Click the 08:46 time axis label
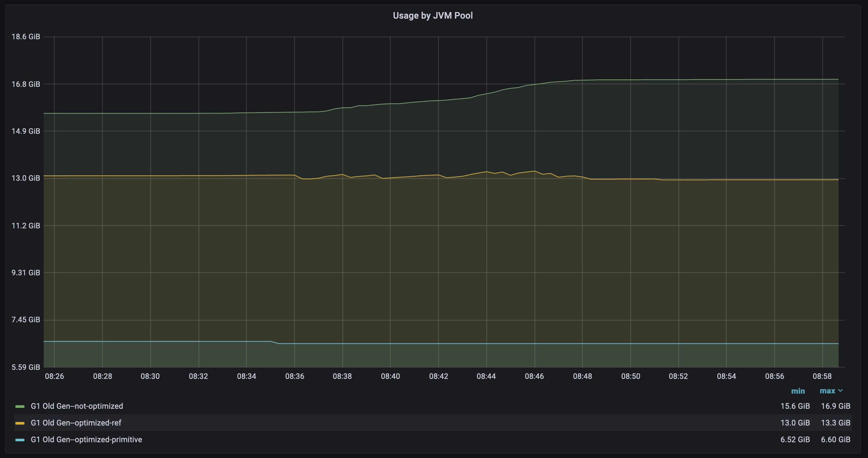The image size is (868, 458). [x=534, y=376]
